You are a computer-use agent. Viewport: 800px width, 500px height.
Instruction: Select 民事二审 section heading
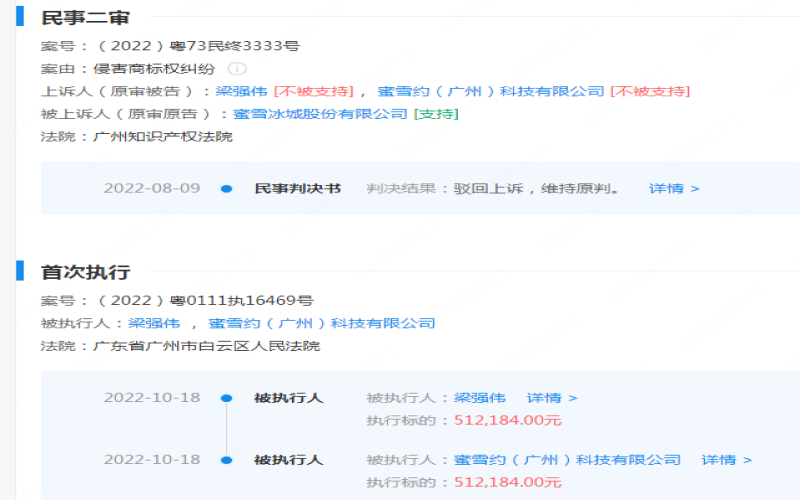pos(85,17)
